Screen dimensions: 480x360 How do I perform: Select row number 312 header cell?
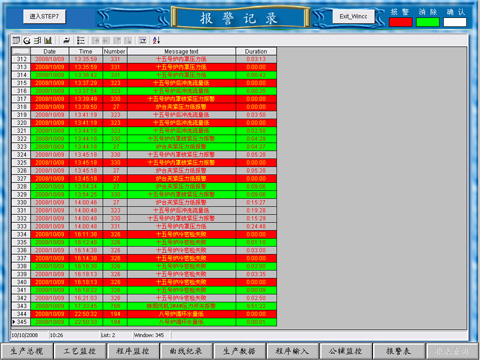click(x=21, y=59)
